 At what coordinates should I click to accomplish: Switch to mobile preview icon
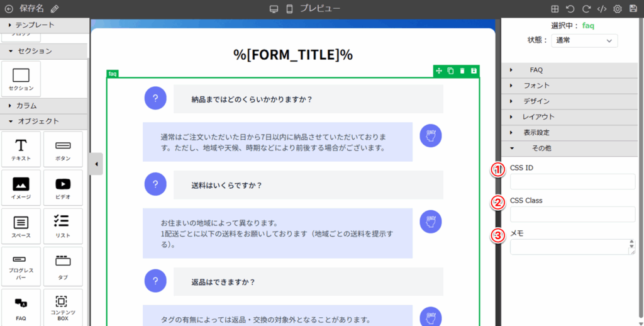[x=289, y=9]
